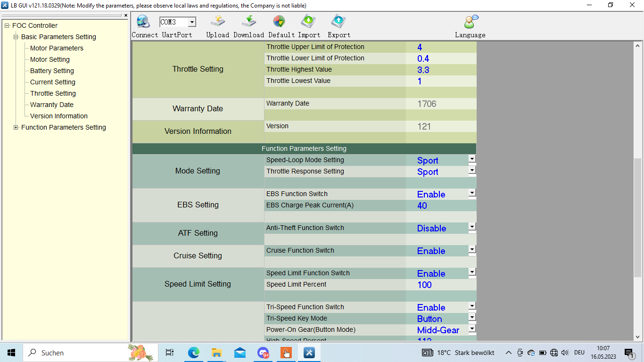
Task: Open the Language selection icon
Action: tap(470, 22)
